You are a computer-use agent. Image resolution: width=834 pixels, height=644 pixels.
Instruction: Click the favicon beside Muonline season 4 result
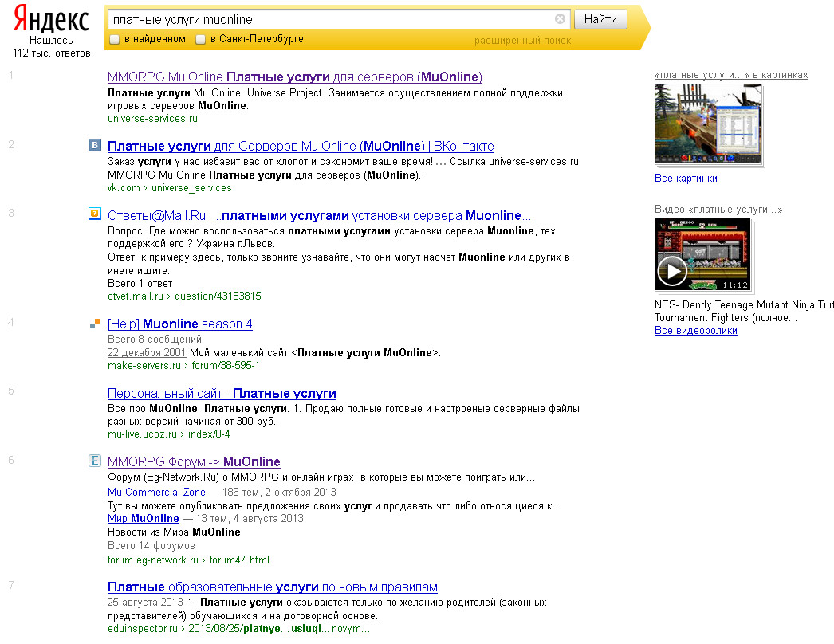[94, 324]
